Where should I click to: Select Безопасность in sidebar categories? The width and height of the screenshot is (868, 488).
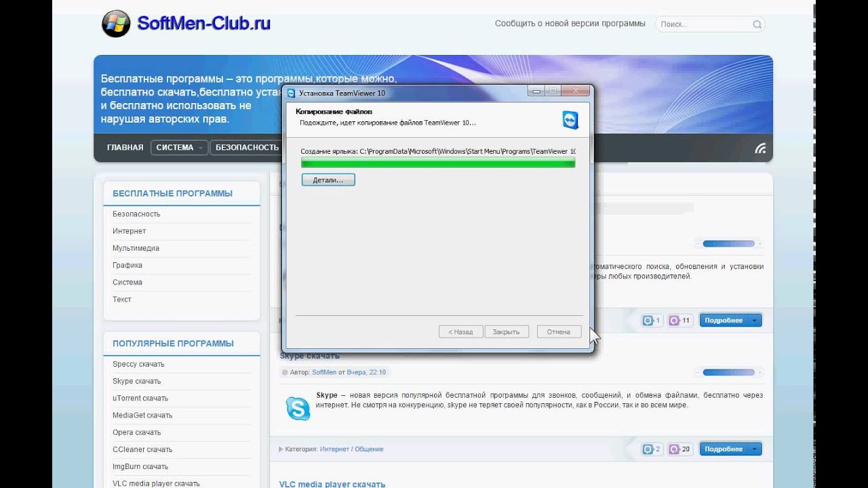click(136, 214)
